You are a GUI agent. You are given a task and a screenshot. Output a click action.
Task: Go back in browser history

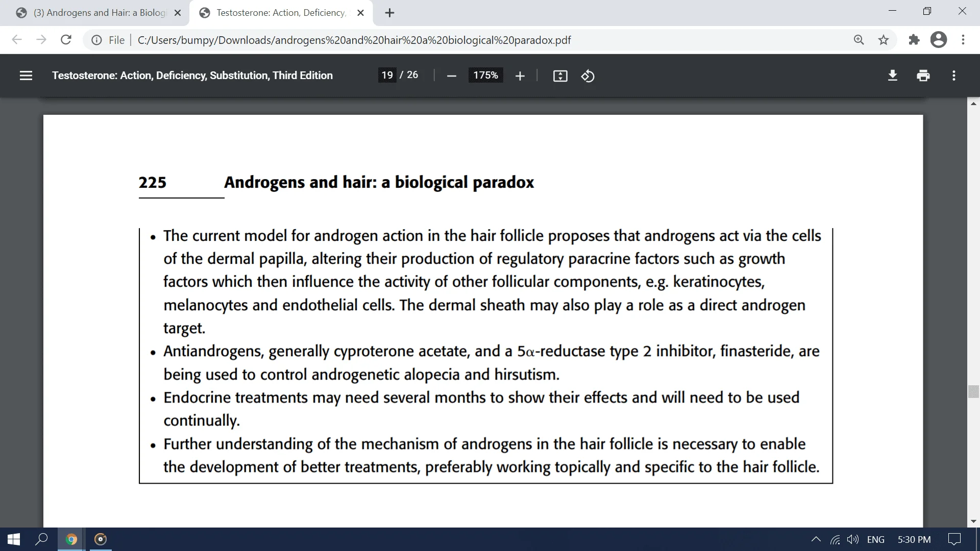coord(17,40)
